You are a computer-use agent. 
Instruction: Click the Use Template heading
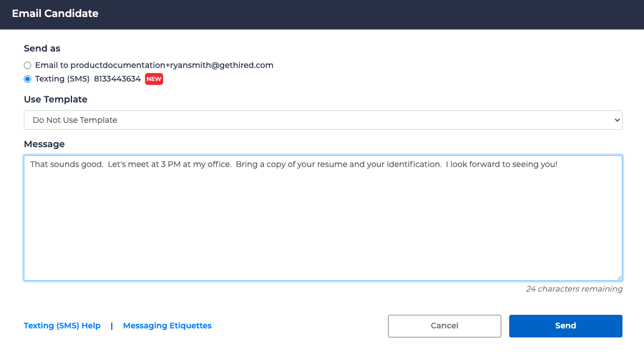pos(55,99)
